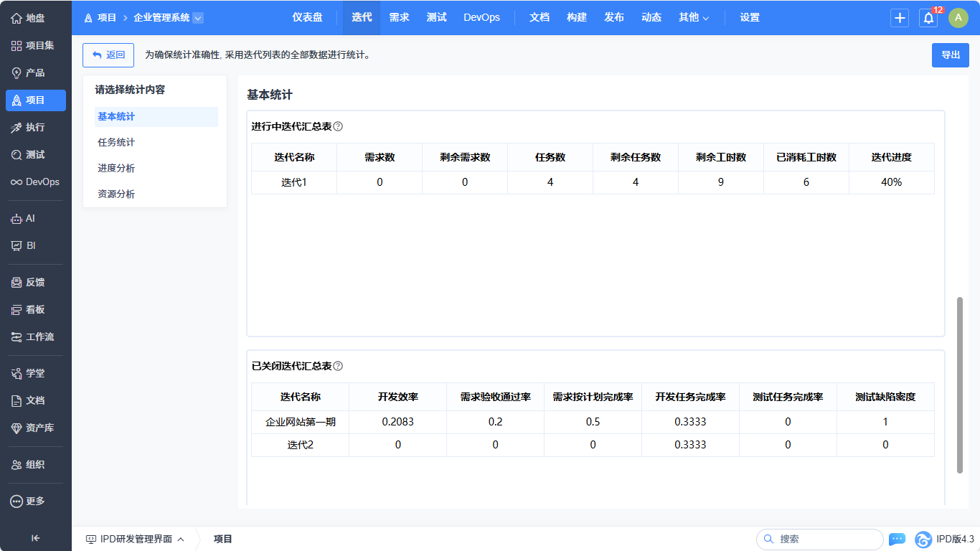980x551 pixels.
Task: Click the vertical scrollbar on the right
Action: point(960,385)
